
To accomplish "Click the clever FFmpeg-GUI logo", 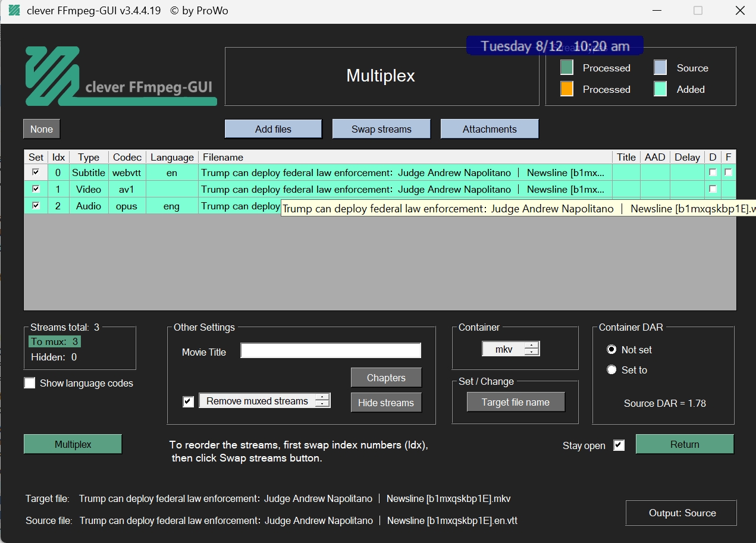I will tap(121, 76).
